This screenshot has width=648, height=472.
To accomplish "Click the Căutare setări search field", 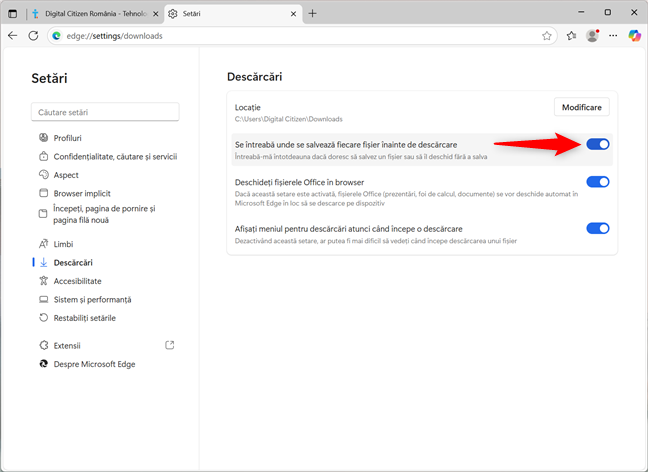I will [105, 112].
